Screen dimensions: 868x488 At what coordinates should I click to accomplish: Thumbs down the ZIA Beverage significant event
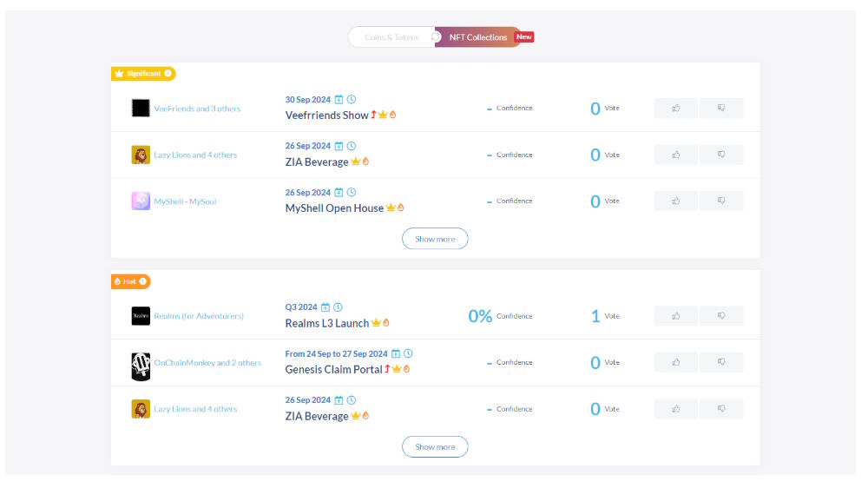pyautogui.click(x=720, y=155)
